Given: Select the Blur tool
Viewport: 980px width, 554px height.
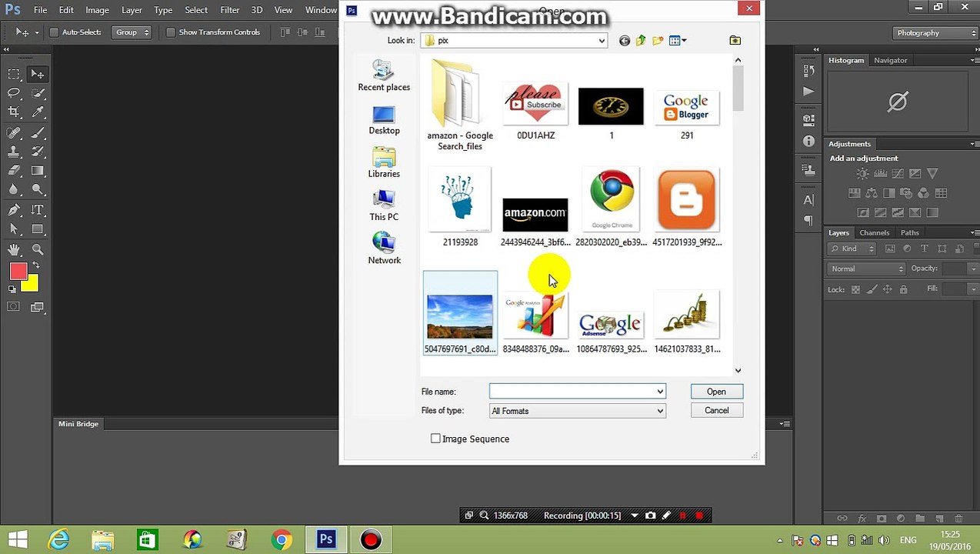Looking at the screenshot, I should [14, 190].
